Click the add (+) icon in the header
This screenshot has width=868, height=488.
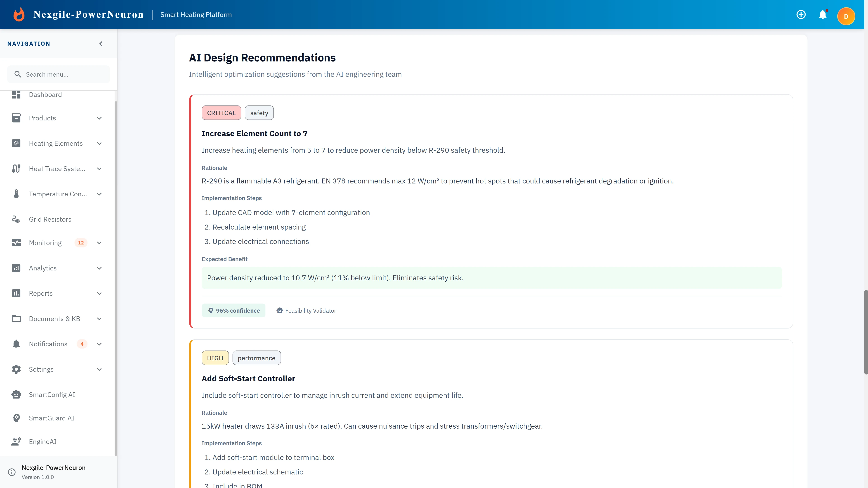click(801, 14)
